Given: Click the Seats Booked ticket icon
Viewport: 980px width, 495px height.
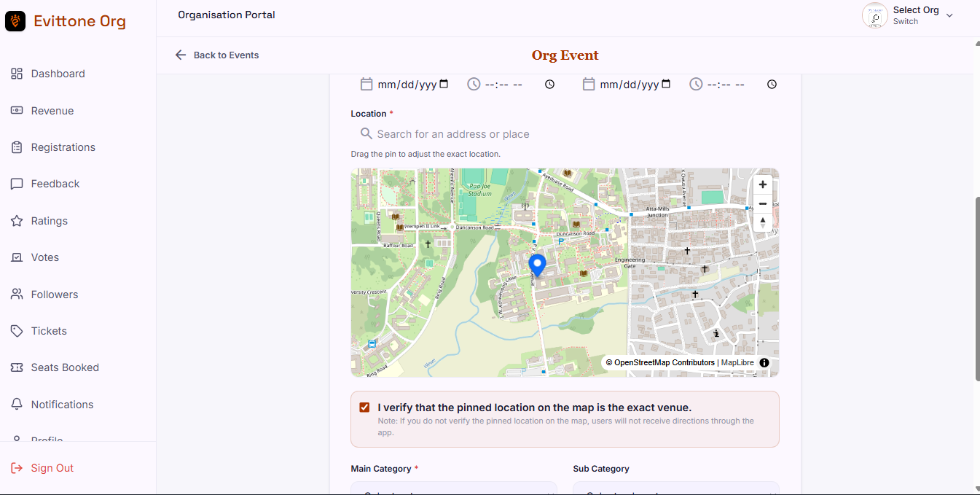Looking at the screenshot, I should click(x=17, y=367).
